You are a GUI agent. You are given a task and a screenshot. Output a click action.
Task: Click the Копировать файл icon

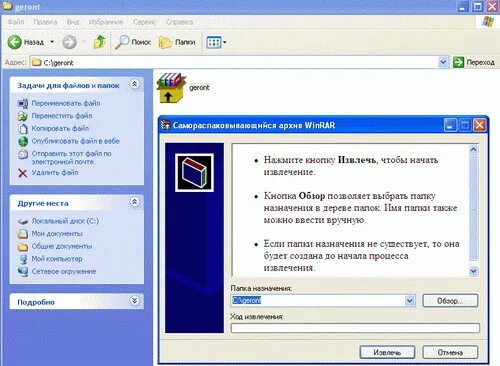pos(23,128)
